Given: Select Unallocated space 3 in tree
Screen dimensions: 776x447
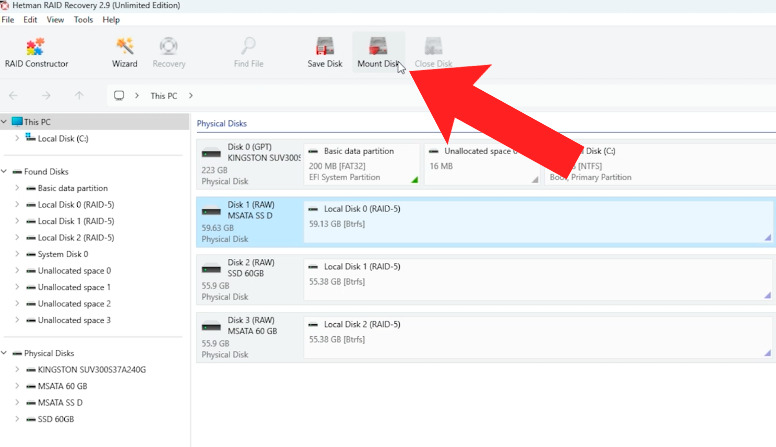Looking at the screenshot, I should (x=74, y=320).
